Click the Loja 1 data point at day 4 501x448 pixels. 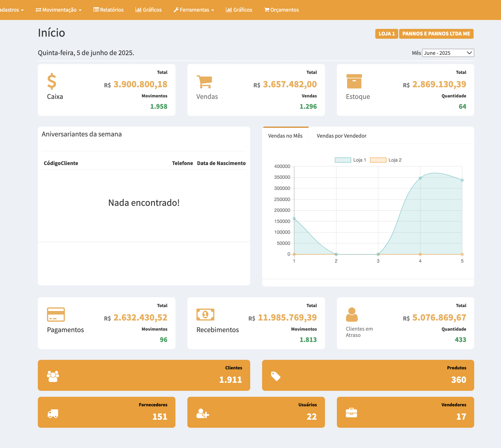tap(420, 178)
